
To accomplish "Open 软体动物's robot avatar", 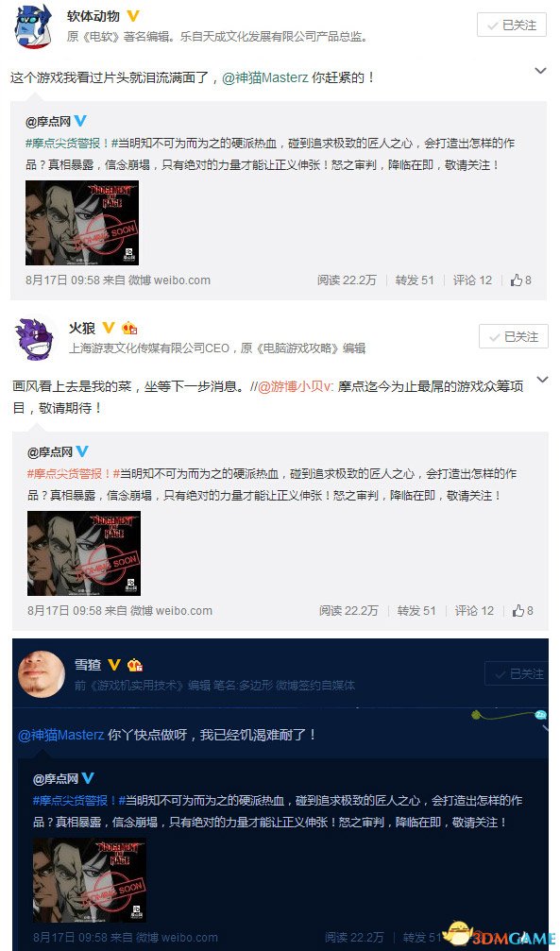I will pyautogui.click(x=33, y=28).
